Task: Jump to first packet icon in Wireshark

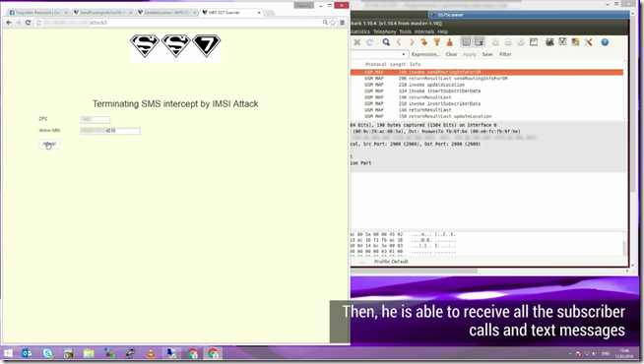Action: pos(437,42)
